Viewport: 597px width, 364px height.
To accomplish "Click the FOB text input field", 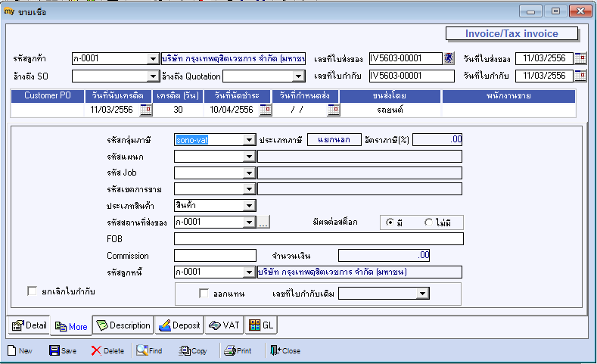I will pyautogui.click(x=318, y=239).
